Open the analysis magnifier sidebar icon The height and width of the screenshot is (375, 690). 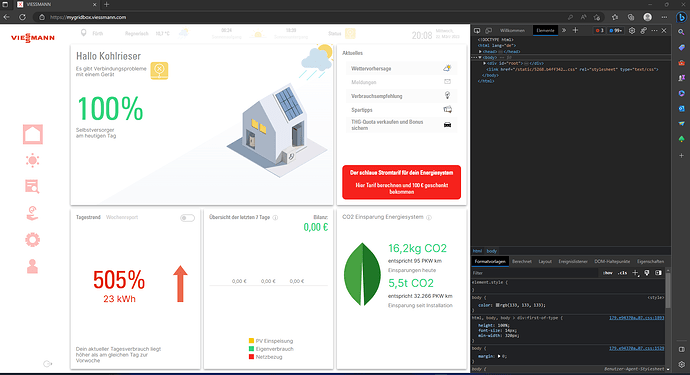pos(32,187)
